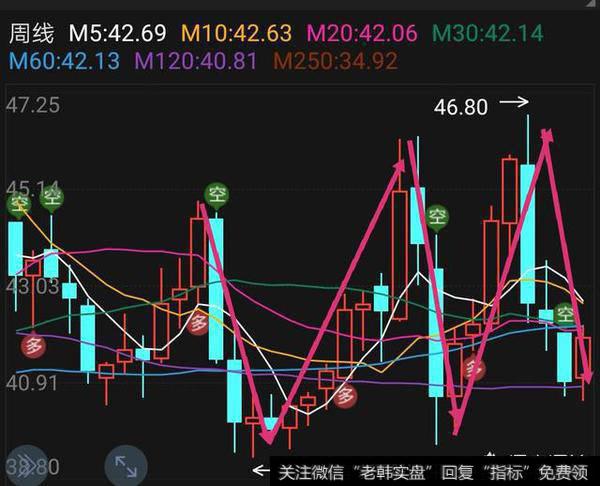
Task: Open the 周线 period selector
Action: [x=32, y=34]
